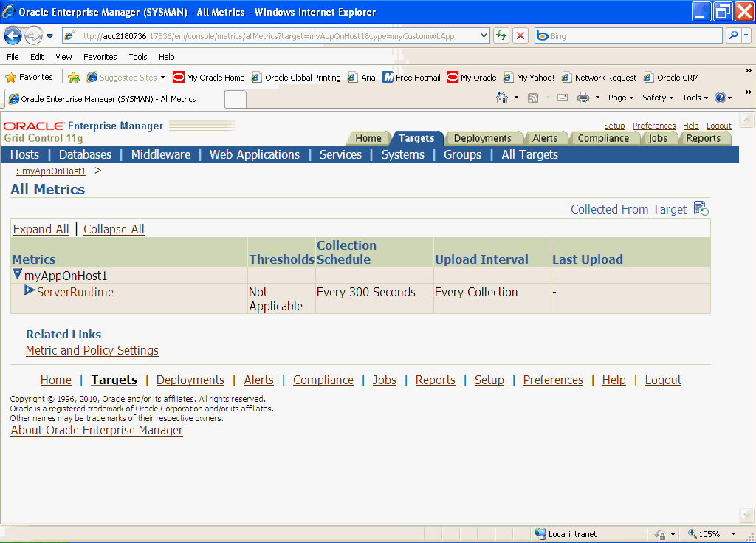Click the Stop loading red X icon
This screenshot has height=543, width=756.
[x=520, y=35]
